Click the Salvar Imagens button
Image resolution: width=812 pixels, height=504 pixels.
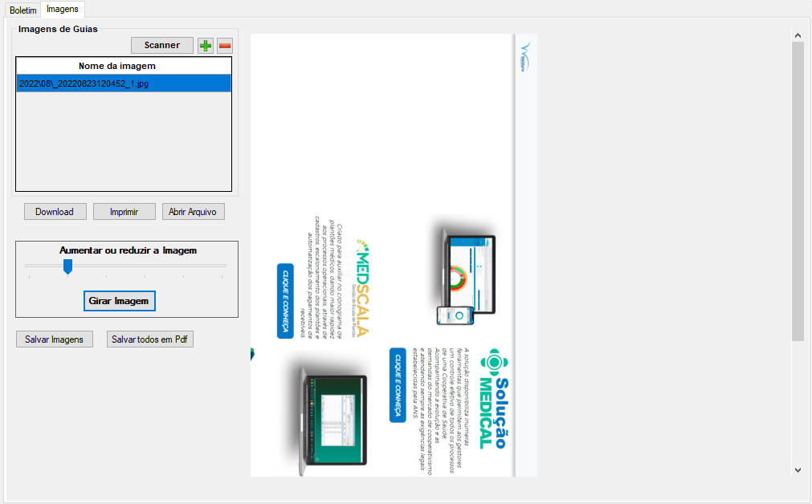pos(54,339)
